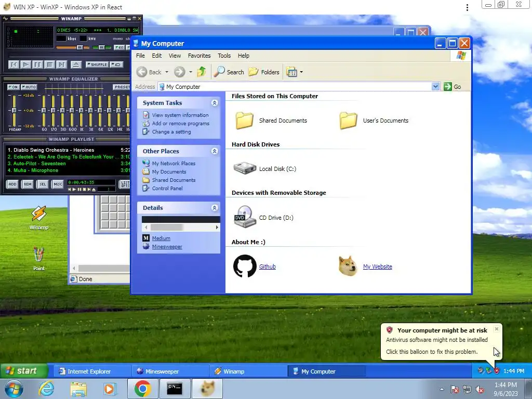Click the playlist SEL button
The height and width of the screenshot is (399, 532).
(x=43, y=184)
